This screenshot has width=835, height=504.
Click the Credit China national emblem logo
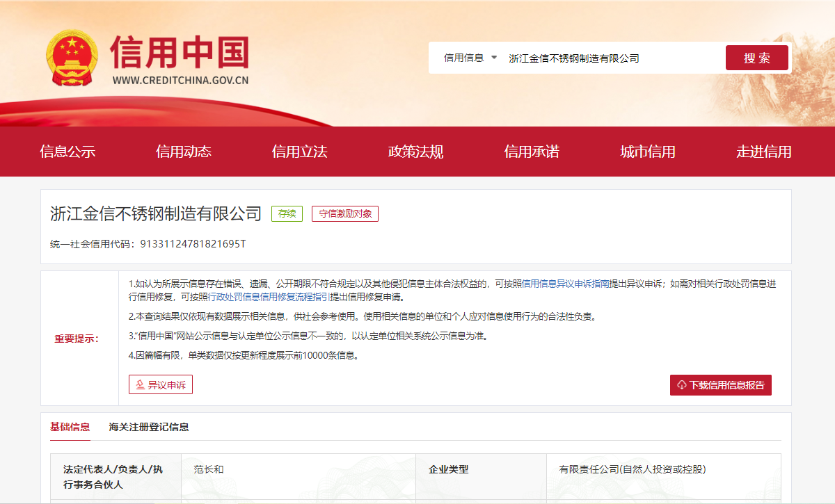pos(72,58)
